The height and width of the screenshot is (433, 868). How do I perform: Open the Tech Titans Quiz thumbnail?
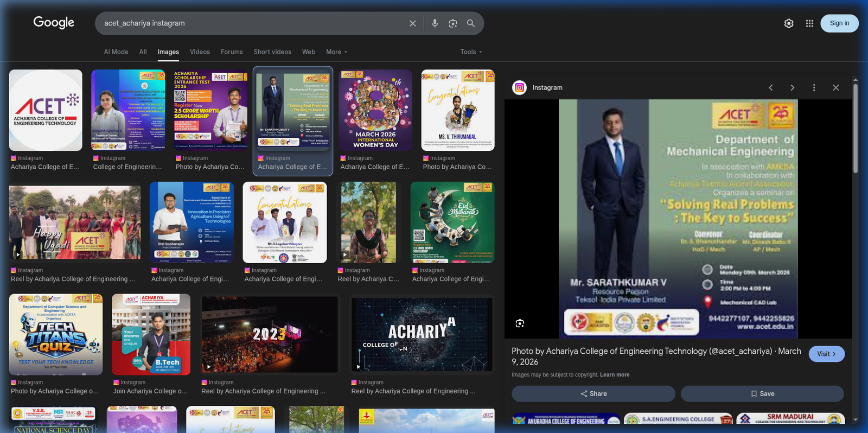(x=56, y=335)
